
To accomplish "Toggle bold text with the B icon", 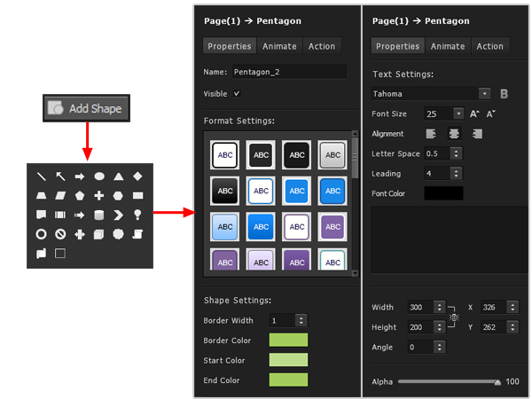I will point(504,93).
